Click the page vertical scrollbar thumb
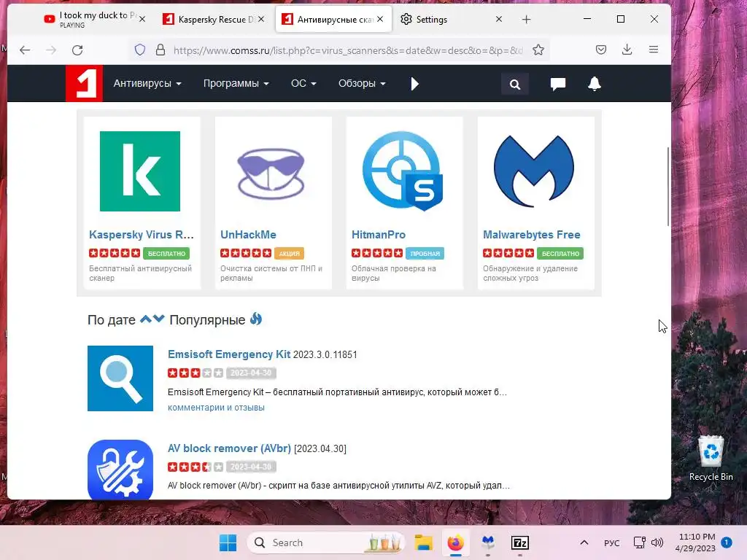 [668, 187]
